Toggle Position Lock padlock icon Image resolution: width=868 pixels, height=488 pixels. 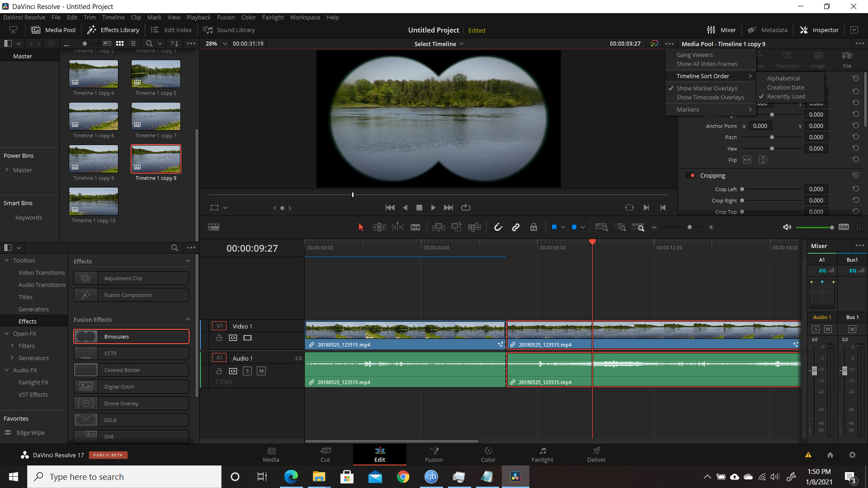pyautogui.click(x=533, y=227)
